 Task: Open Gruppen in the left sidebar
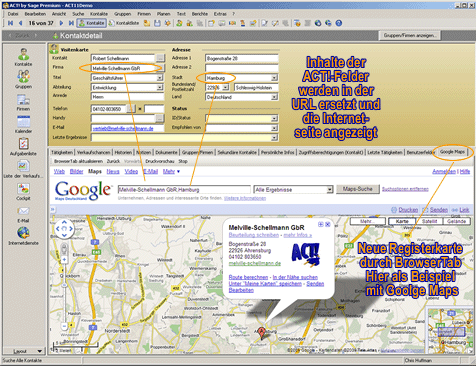pos(23,79)
